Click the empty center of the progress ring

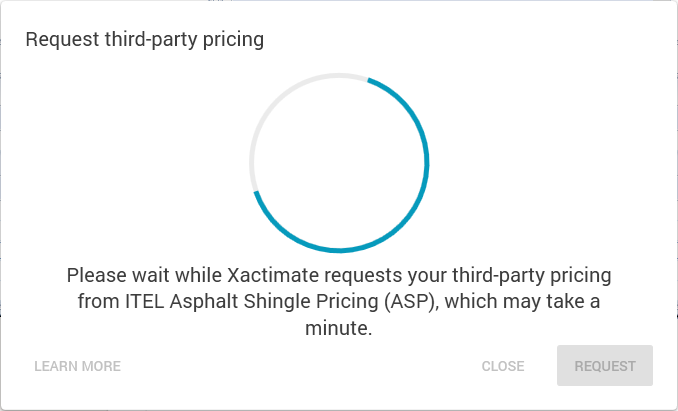click(x=339, y=161)
